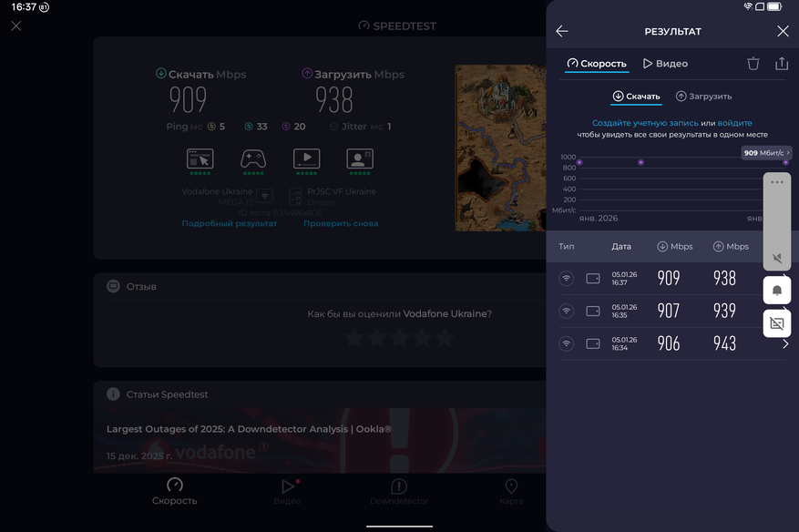Screen dimensions: 799x532
Task: Click the web browsing quality icon
Action: [200, 161]
